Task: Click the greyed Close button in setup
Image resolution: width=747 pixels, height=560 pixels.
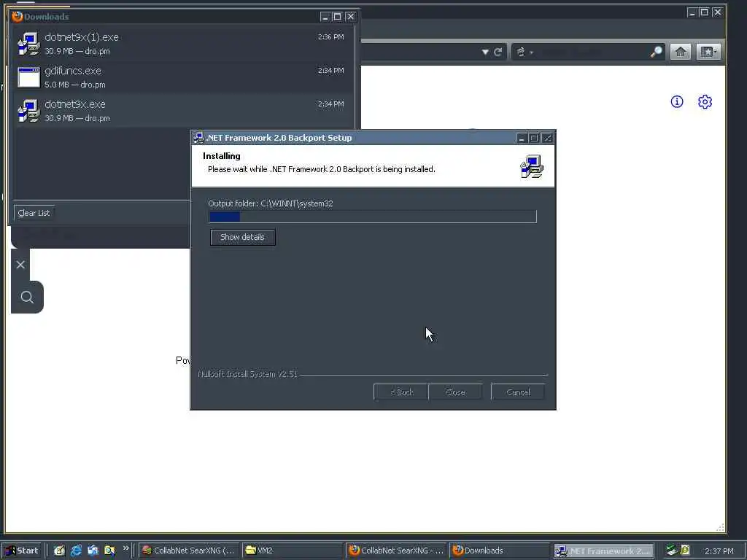Action: click(x=455, y=392)
